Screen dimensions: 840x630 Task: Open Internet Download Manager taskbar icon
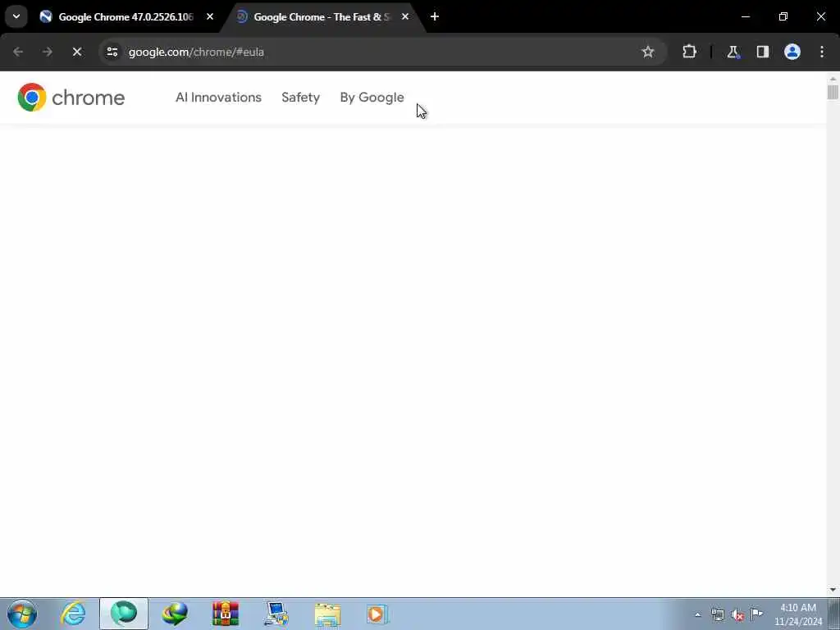point(175,614)
